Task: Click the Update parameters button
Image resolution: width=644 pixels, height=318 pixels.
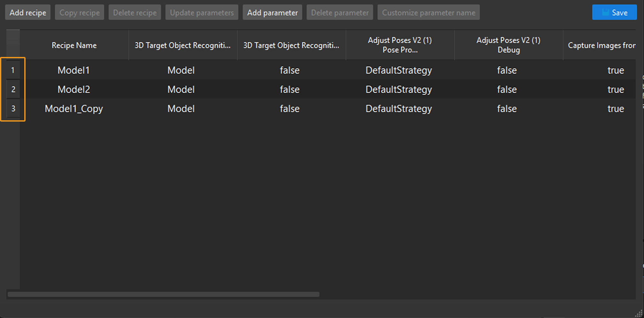Action: coord(202,13)
